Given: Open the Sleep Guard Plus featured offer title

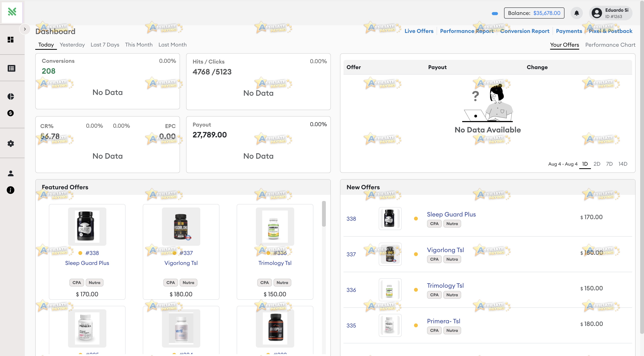Looking at the screenshot, I should pyautogui.click(x=87, y=263).
